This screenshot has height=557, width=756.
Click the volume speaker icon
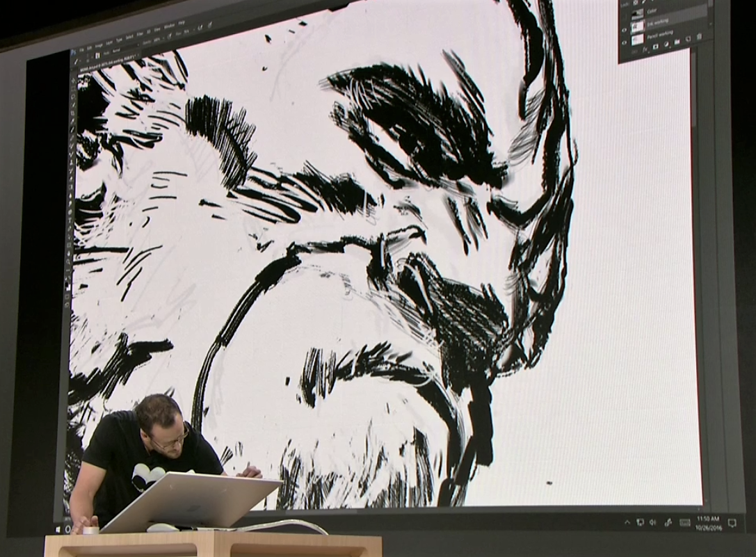click(653, 522)
